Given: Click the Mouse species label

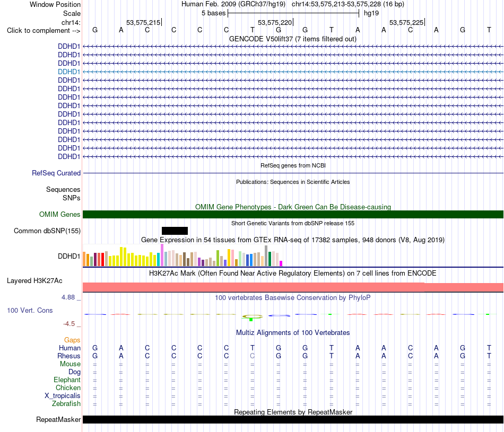Looking at the screenshot, I should 70,364.
